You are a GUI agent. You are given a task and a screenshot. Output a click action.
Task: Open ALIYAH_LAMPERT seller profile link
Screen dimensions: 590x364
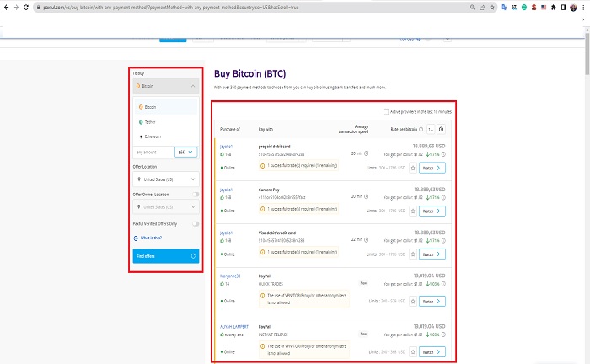(234, 327)
